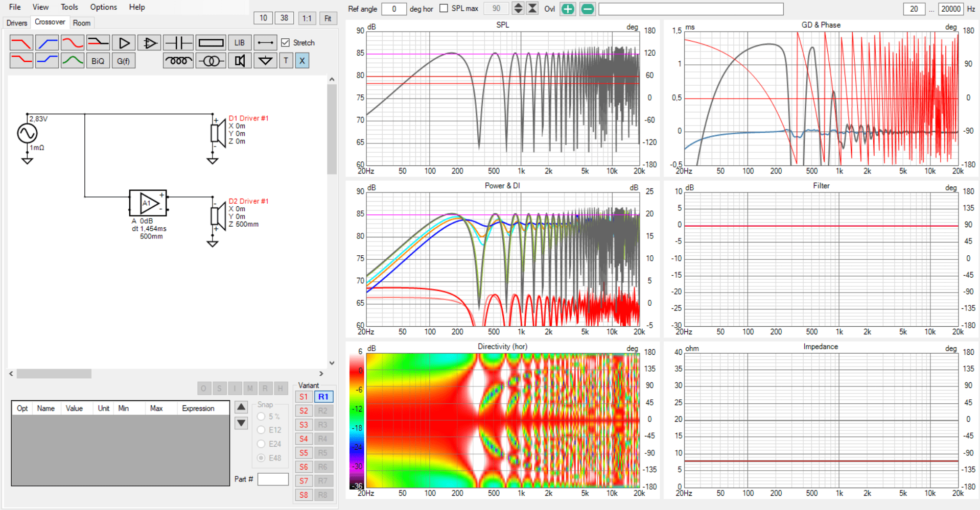Screen dimensions: 980x510
Task: Add overlay with green plus button
Action: pyautogui.click(x=568, y=9)
